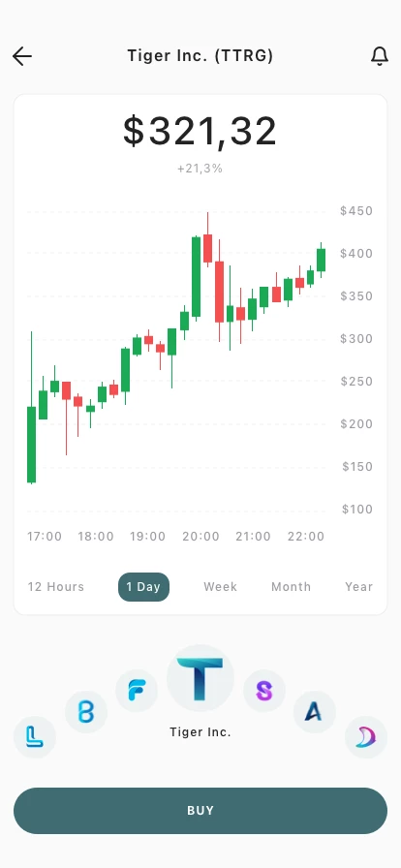Tap the BUY button
Viewport: 401px width, 868px height.
click(200, 811)
